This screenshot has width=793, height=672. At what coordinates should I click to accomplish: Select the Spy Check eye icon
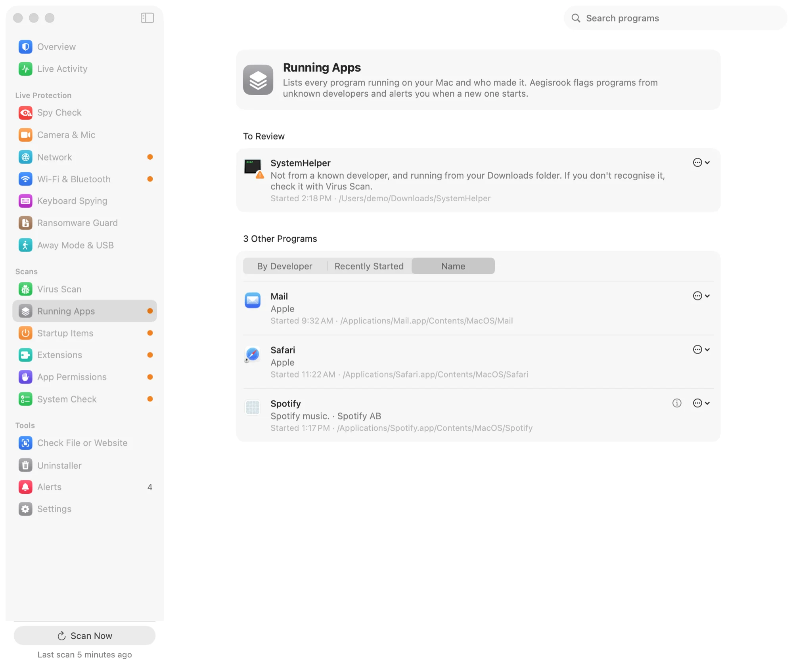(x=25, y=113)
